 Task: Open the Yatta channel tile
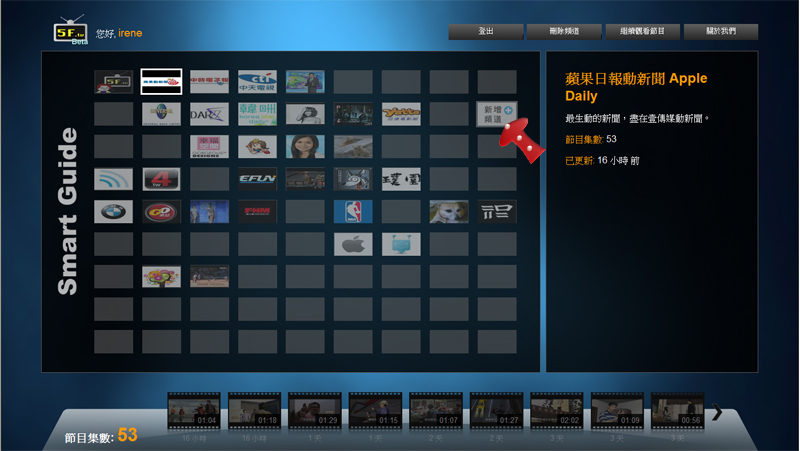[401, 114]
